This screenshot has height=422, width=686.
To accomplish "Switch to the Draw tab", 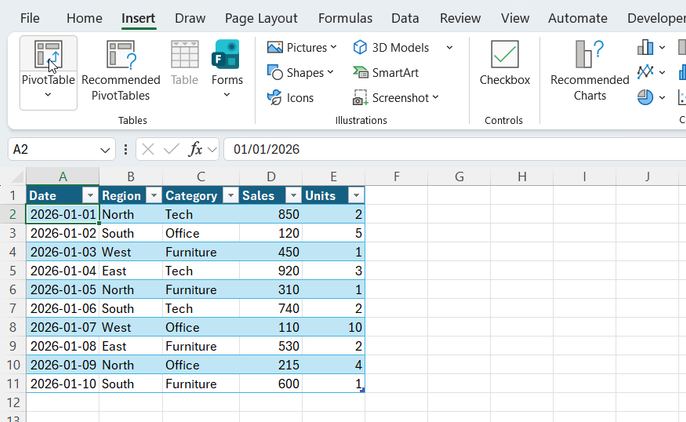I will [190, 18].
